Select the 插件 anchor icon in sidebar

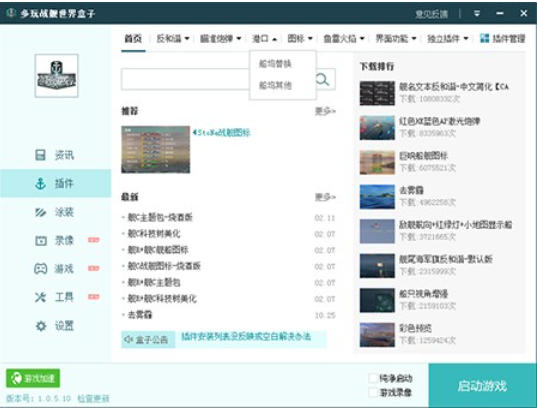click(40, 184)
